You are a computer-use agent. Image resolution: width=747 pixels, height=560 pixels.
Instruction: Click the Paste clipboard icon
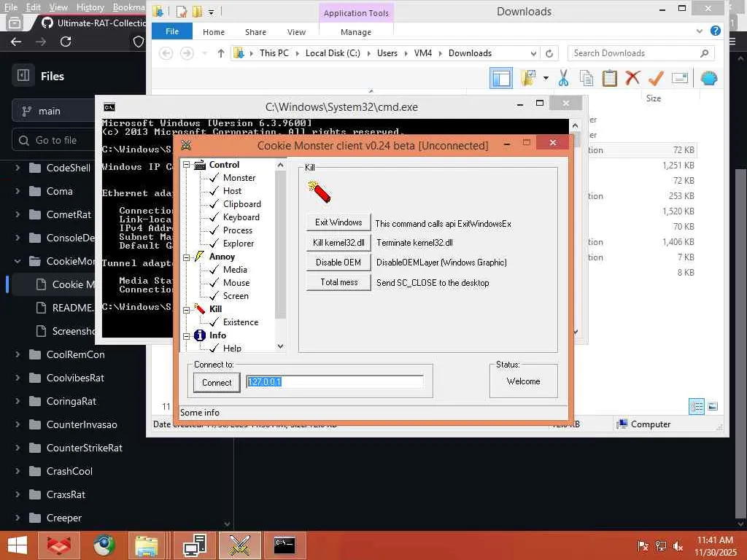tap(609, 78)
